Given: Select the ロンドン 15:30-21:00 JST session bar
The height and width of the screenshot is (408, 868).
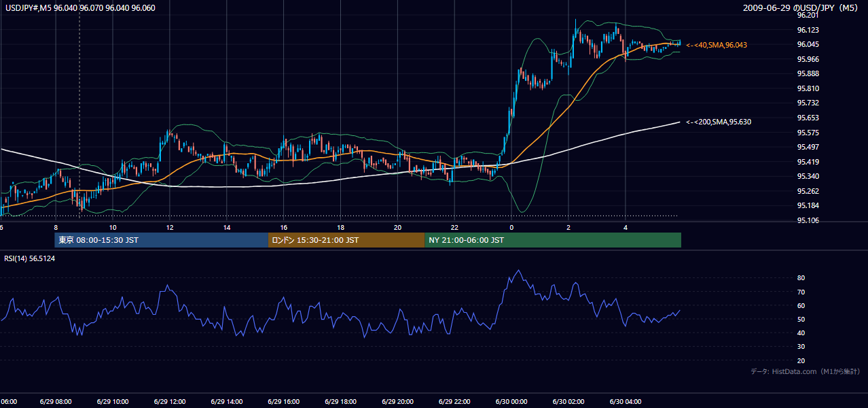Looking at the screenshot, I should (346, 240).
